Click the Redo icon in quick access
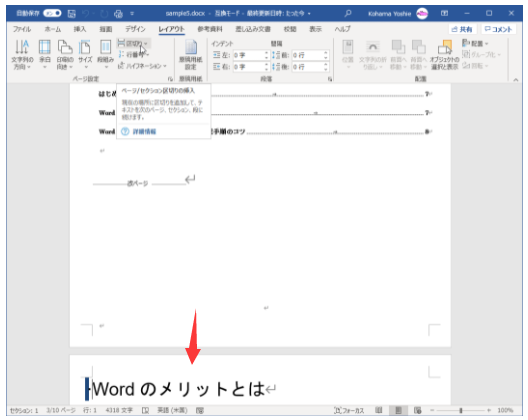528x420 pixels. pyautogui.click(x=104, y=13)
